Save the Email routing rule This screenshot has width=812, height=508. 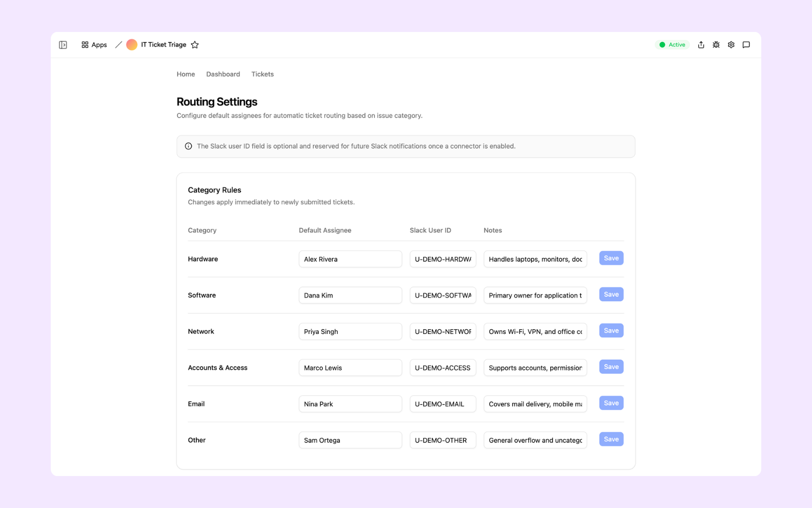(611, 403)
